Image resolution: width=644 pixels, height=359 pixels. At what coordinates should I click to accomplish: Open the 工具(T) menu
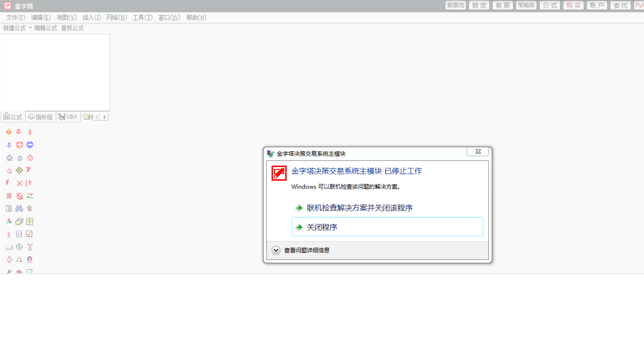[142, 17]
